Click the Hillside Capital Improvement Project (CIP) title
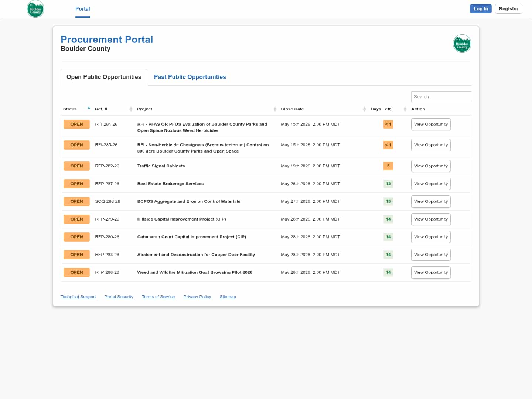The width and height of the screenshot is (532, 399). pos(181,219)
